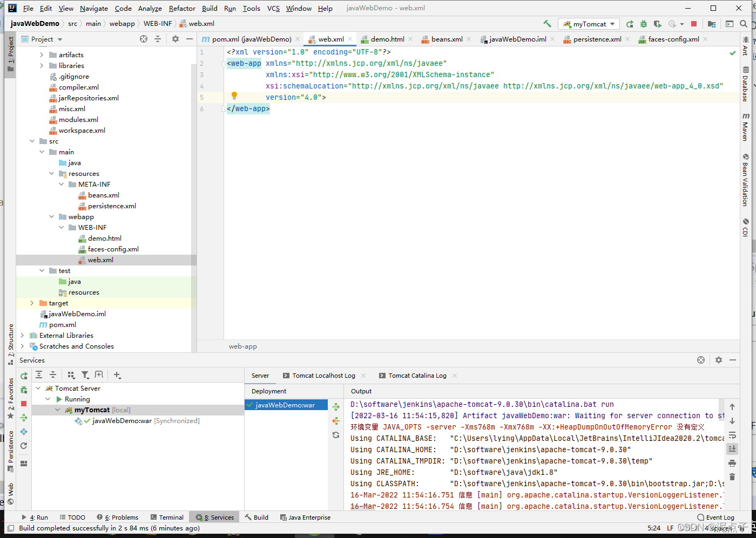
Task: Click the blue Update application icon in Services
Action: pos(24,432)
